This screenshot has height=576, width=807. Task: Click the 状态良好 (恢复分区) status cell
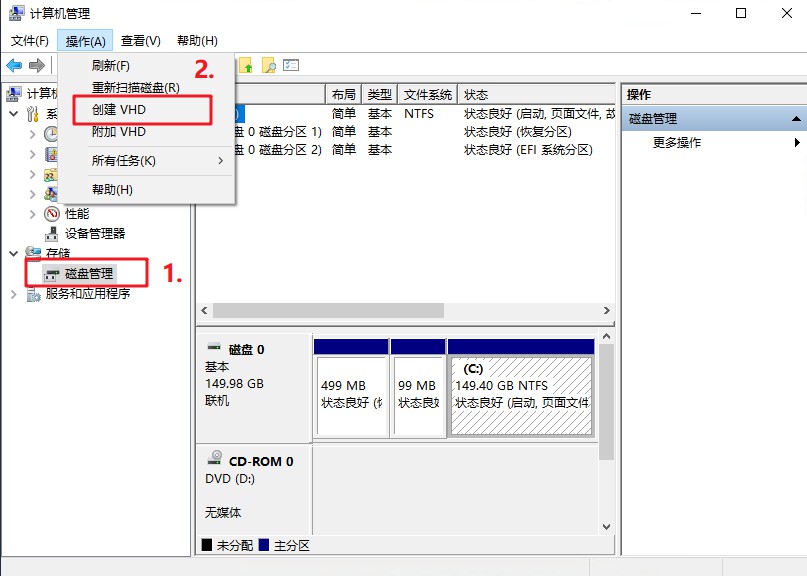point(518,132)
